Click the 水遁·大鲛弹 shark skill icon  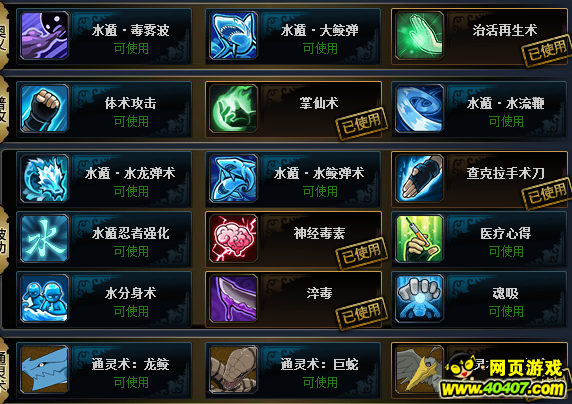pyautogui.click(x=233, y=35)
